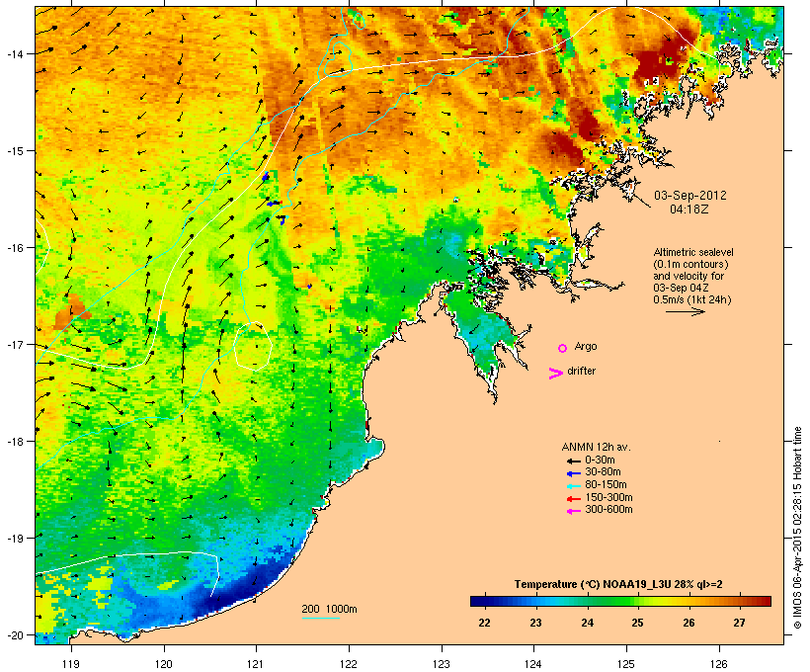Click colorbar tick label 27
Screen dimensions: 810x672
tap(739, 623)
